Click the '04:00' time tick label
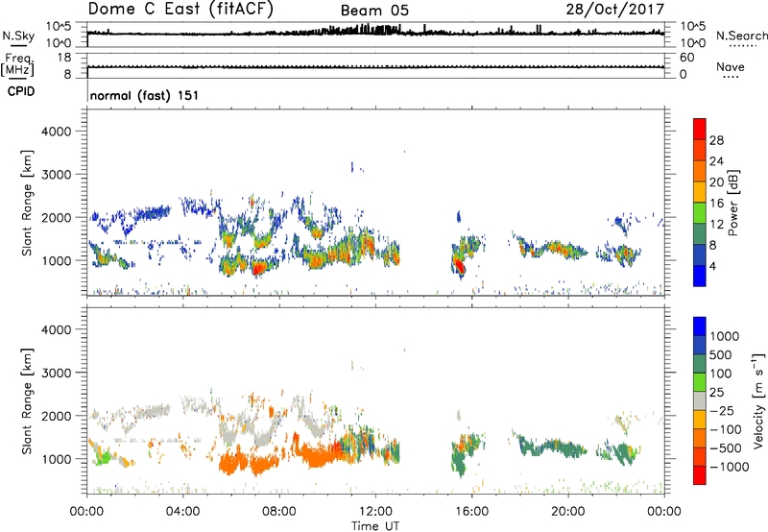This screenshot has width=768, height=532. coord(182,512)
